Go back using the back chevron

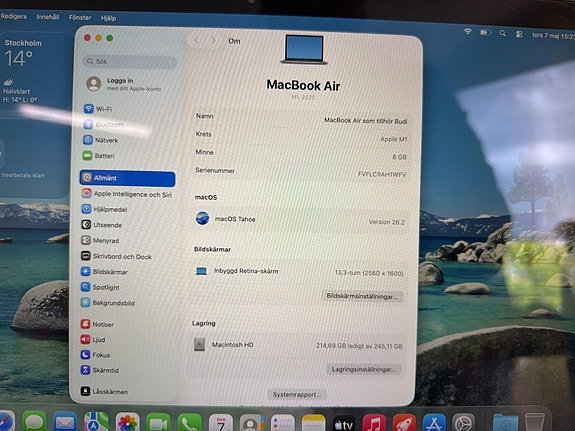click(196, 40)
